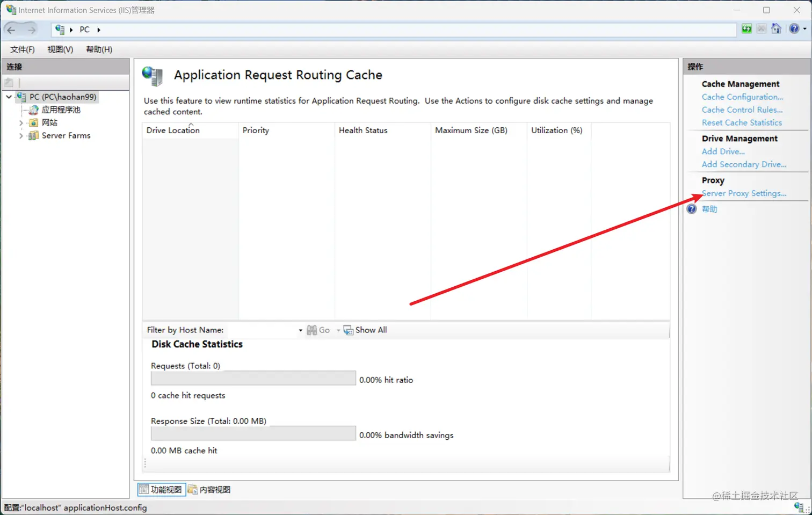Viewport: 812px width, 515px height.
Task: Click the help icon in the 操作 pane
Action: [692, 209]
